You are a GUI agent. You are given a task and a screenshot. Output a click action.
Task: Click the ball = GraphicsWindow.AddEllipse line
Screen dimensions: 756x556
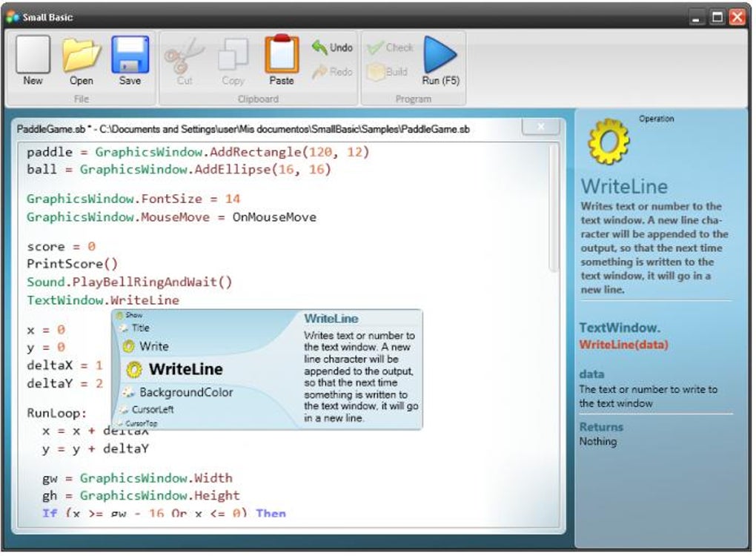(x=179, y=170)
